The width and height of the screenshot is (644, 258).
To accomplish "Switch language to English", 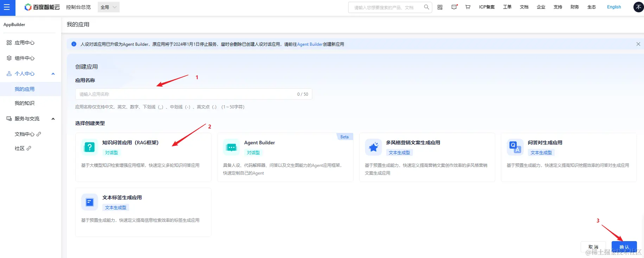I will pos(614,7).
